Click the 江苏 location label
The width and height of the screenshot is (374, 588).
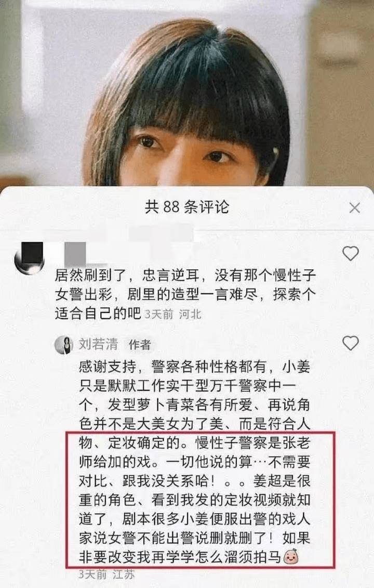tap(123, 574)
